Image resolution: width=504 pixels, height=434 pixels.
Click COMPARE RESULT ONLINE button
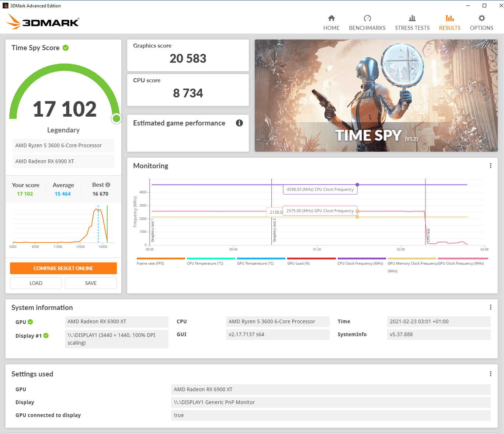(63, 268)
